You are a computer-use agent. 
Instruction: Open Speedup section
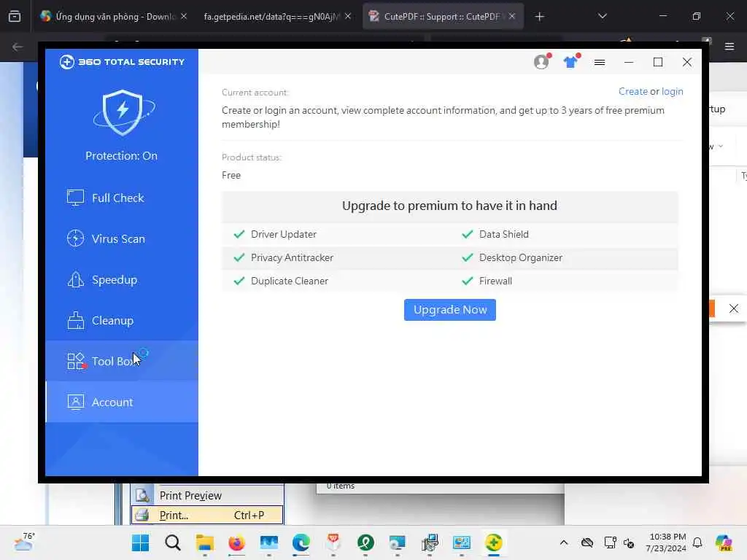point(122,279)
